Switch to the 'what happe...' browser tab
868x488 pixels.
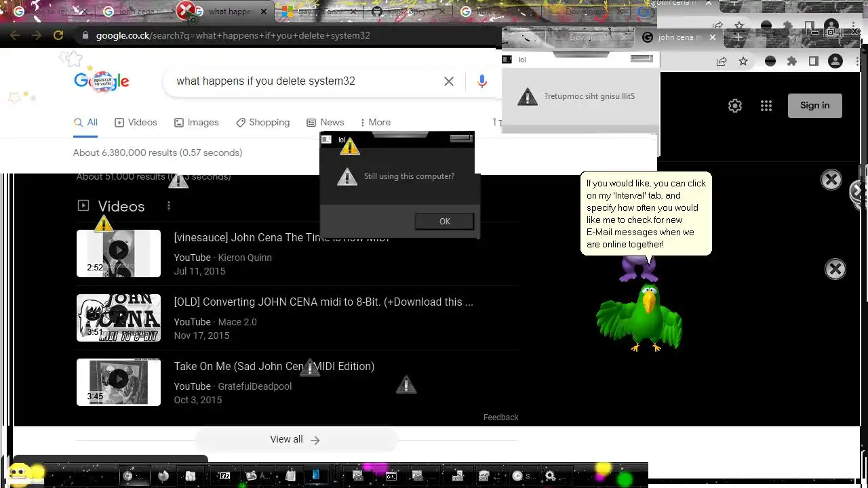229,12
